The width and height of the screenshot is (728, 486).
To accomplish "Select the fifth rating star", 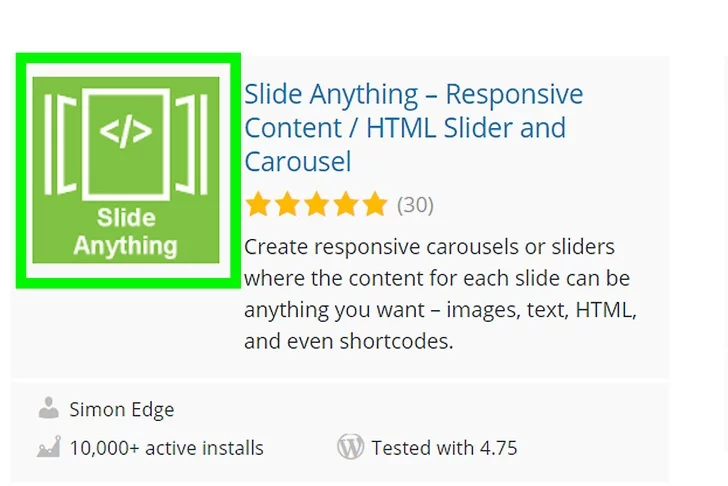I will [374, 205].
